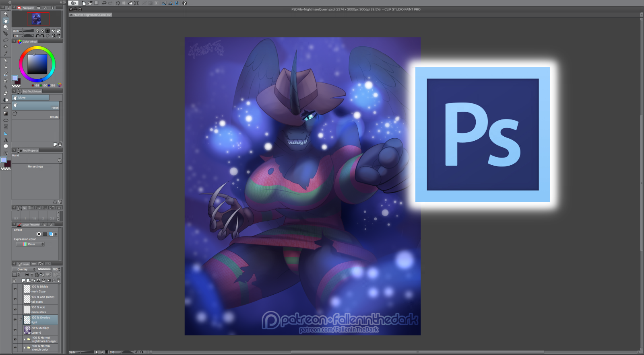Delete sub tool using trash icon
The image size is (644, 355).
[60, 144]
